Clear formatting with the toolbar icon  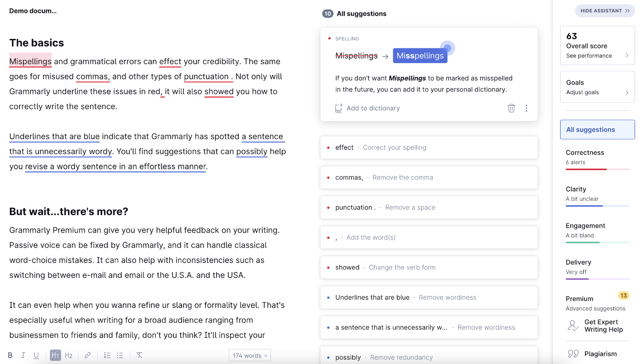pyautogui.click(x=139, y=355)
